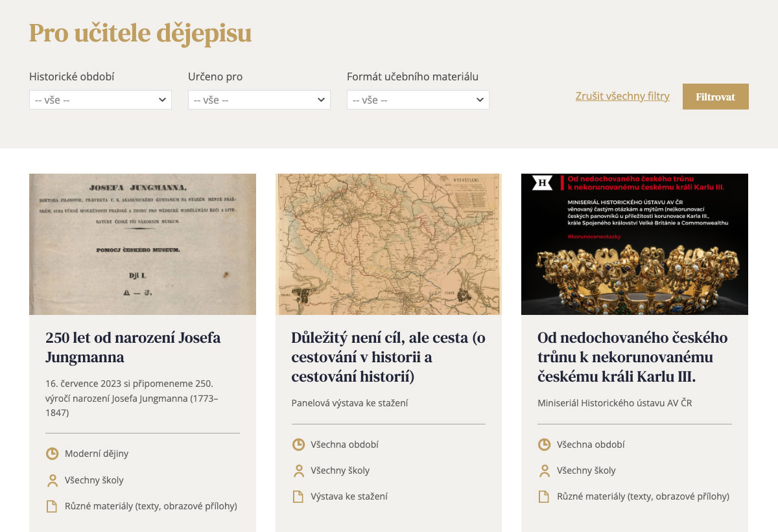Click document icon beside Výstava ke stažení
This screenshot has height=532, width=778.
coord(298,496)
